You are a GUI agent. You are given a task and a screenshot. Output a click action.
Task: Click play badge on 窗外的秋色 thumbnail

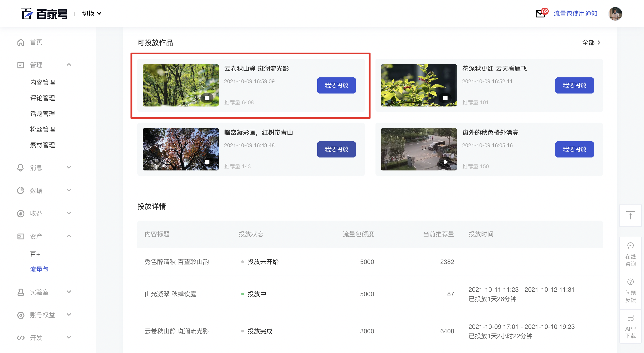445,162
